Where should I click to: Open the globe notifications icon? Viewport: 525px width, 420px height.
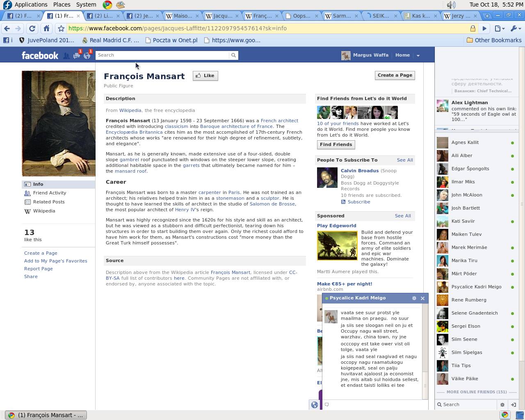tap(87, 56)
